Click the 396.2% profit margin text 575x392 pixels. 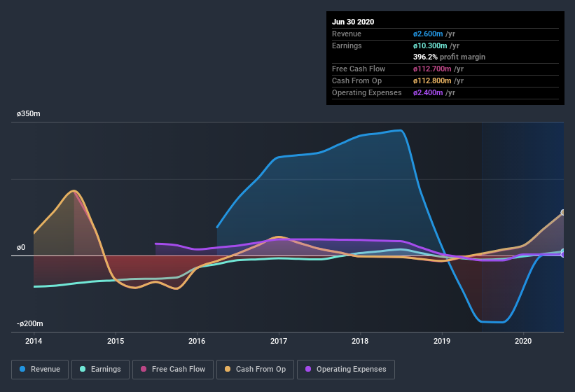click(x=449, y=57)
